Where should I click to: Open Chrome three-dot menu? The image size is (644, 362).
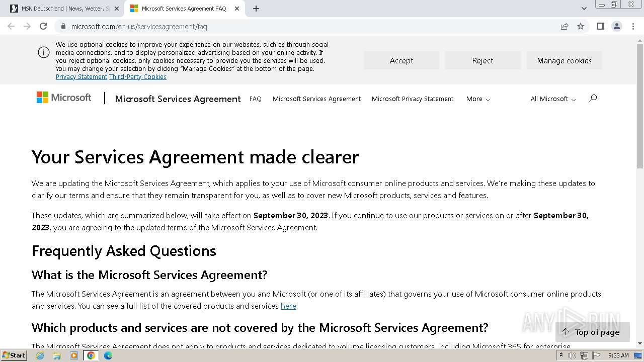coord(633,26)
